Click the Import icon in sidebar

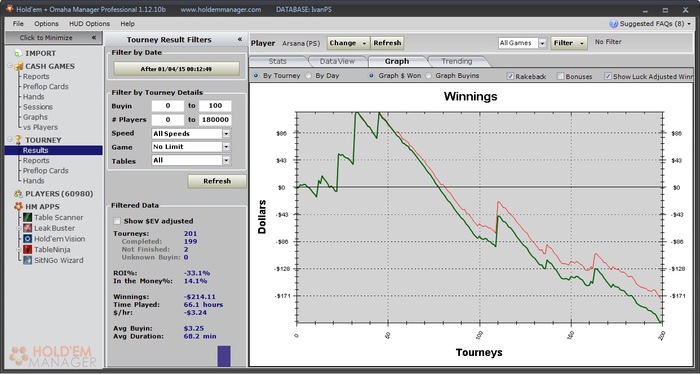18,53
